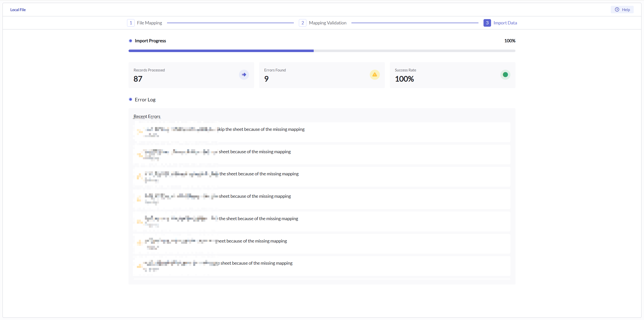Image resolution: width=644 pixels, height=320 pixels.
Task: Click the Import Progress section bullet indicator
Action: [x=131, y=41]
